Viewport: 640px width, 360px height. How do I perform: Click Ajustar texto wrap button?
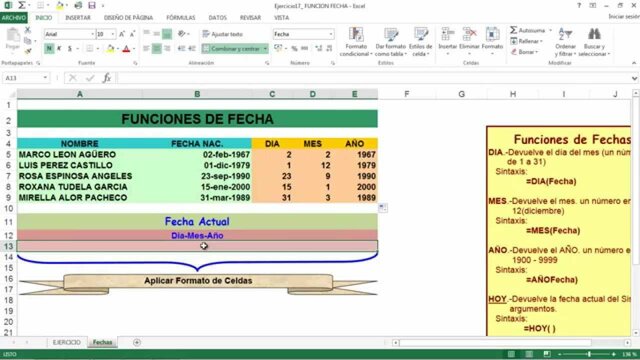(223, 34)
